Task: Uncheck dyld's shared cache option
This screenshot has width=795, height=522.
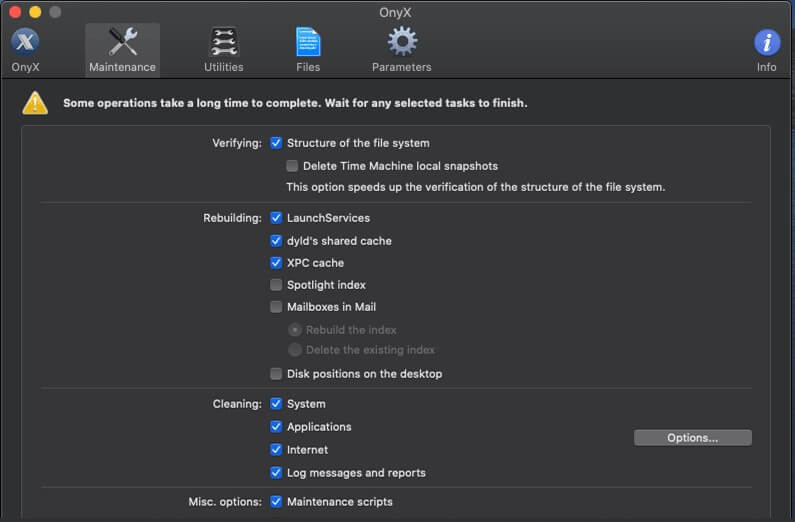Action: pos(277,241)
